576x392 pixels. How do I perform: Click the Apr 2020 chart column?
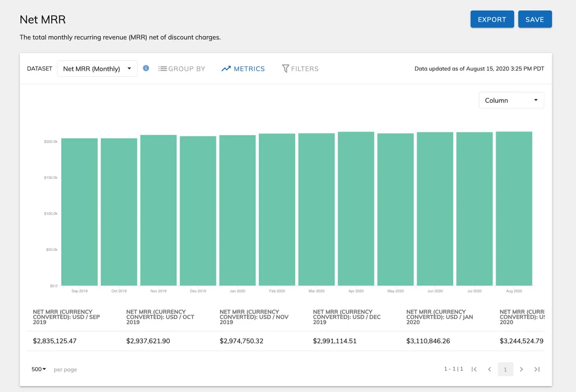pos(356,209)
